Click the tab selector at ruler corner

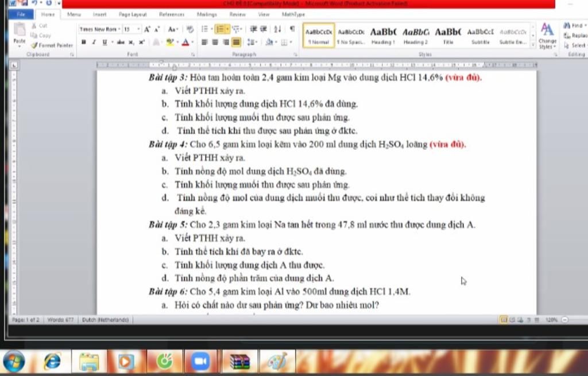tap(14, 65)
